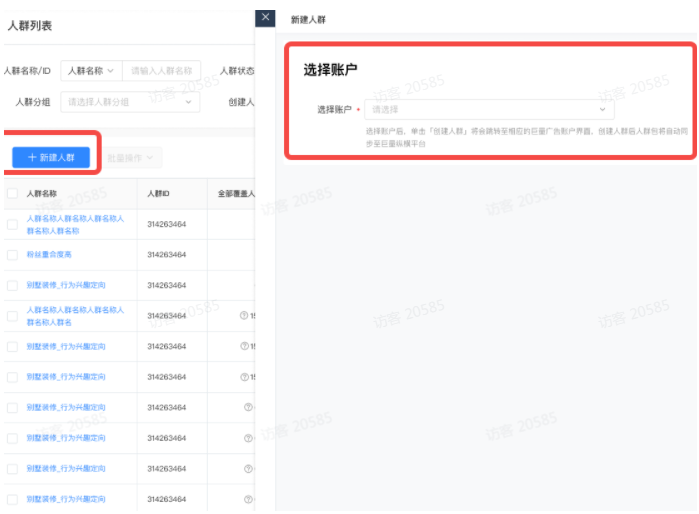Click the 人群列表 page title

30,26
